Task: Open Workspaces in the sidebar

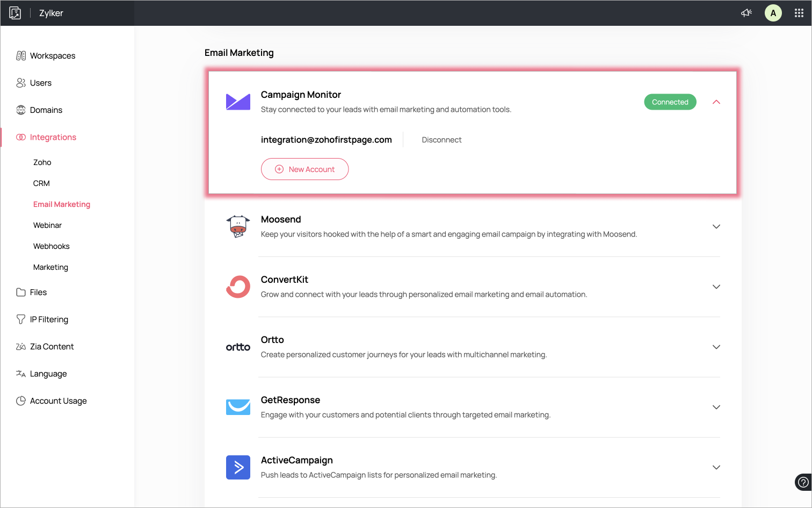Action: [x=53, y=56]
